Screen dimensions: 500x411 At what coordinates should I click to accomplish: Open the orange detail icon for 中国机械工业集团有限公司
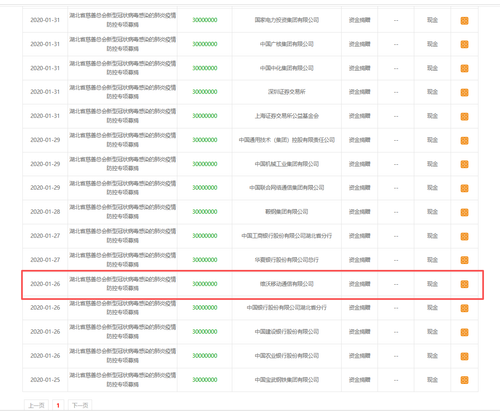coord(464,164)
